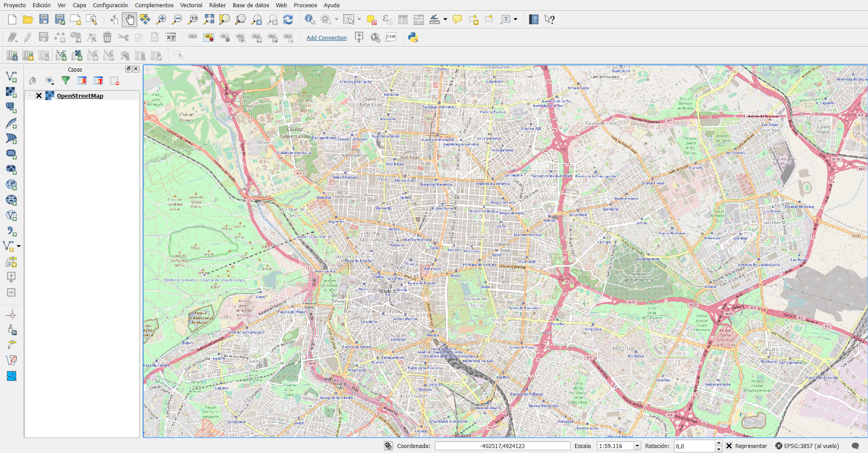
Task: Click the Zoom to Selection icon
Action: pos(225,20)
